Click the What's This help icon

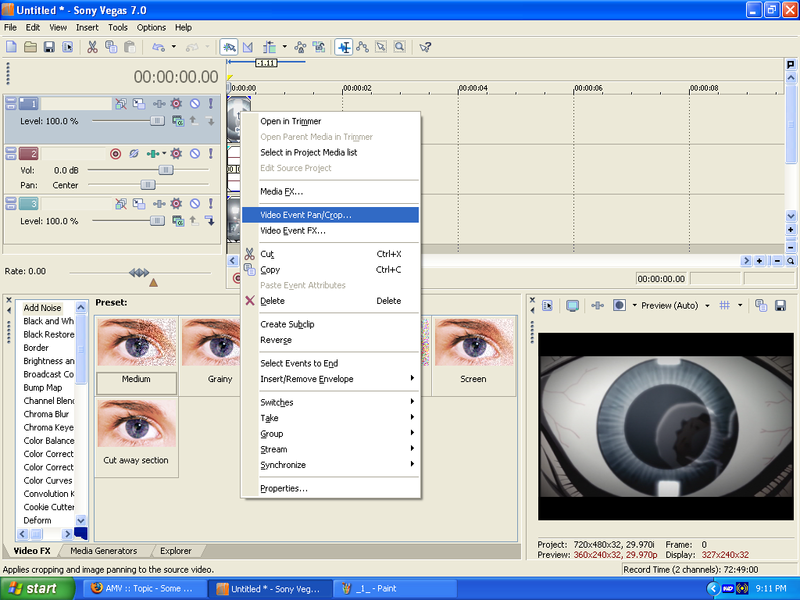click(425, 47)
